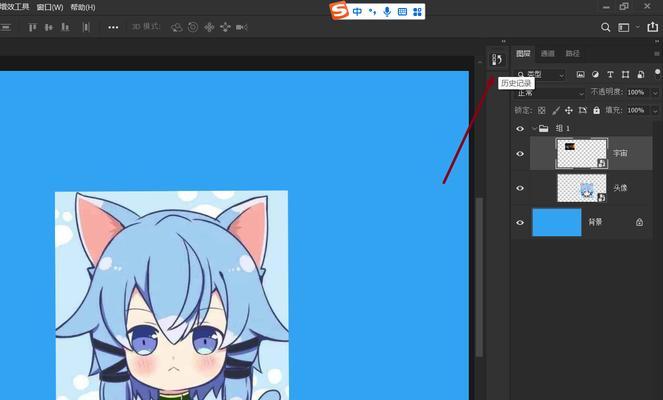
Task: Click the 背景 layer lock icon
Action: 639,222
